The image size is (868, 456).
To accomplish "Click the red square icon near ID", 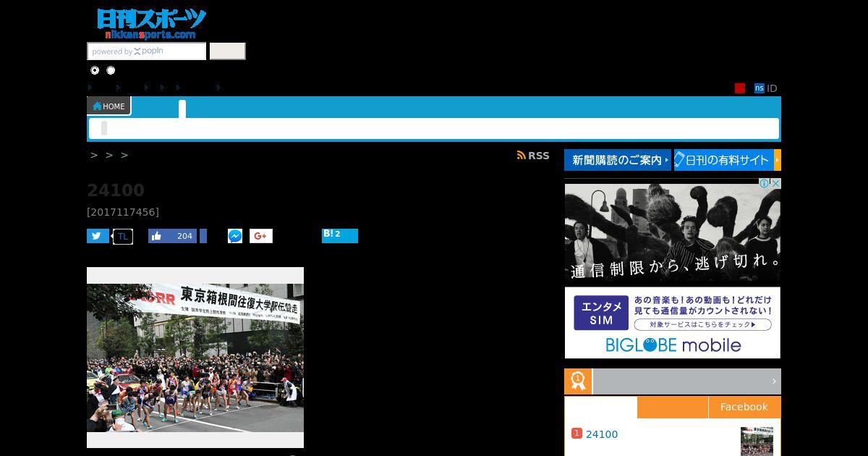I will [740, 88].
